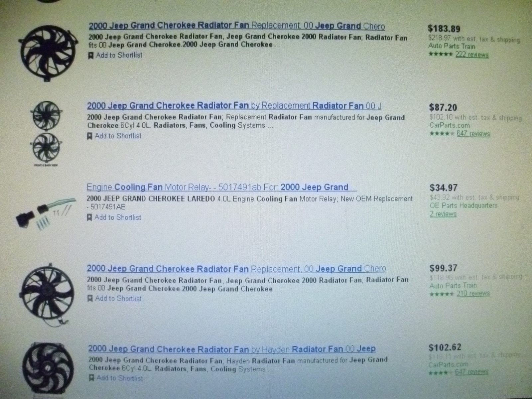Open the first Radiator Fan Replacement listing title
532x399 pixels.
tap(237, 26)
